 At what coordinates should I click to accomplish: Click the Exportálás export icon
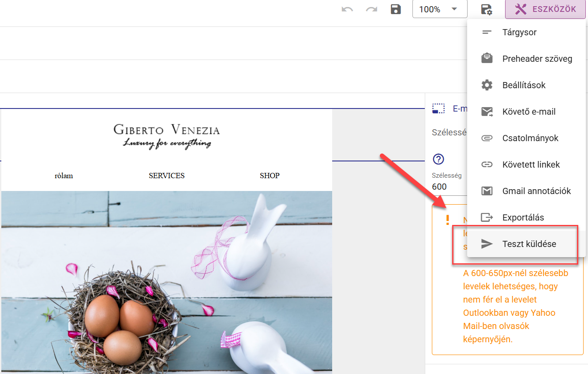click(x=487, y=217)
